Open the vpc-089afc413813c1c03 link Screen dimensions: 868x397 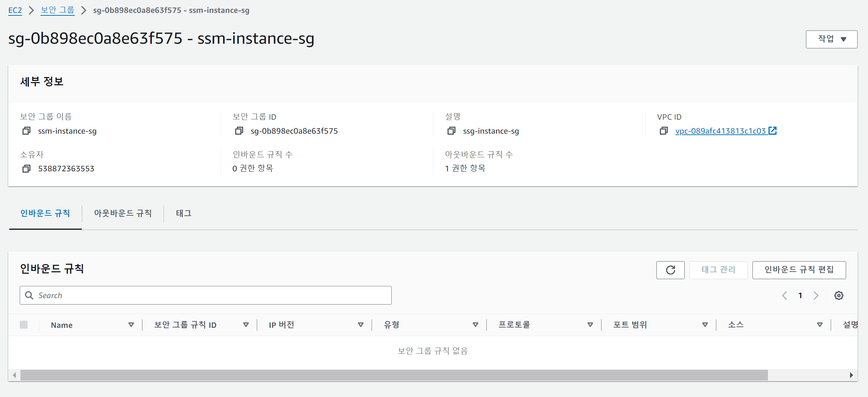720,131
